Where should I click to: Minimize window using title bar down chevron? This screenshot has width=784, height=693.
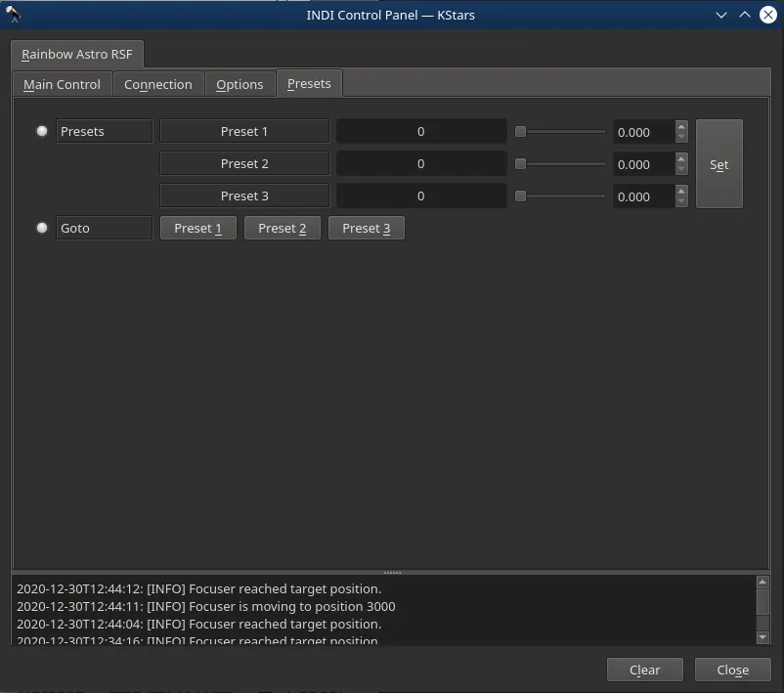pos(721,15)
